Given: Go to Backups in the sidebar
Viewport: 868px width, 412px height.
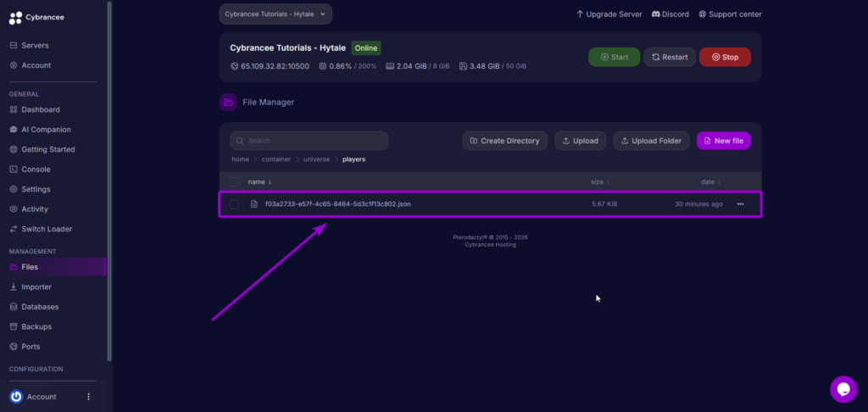Looking at the screenshot, I should coord(36,326).
